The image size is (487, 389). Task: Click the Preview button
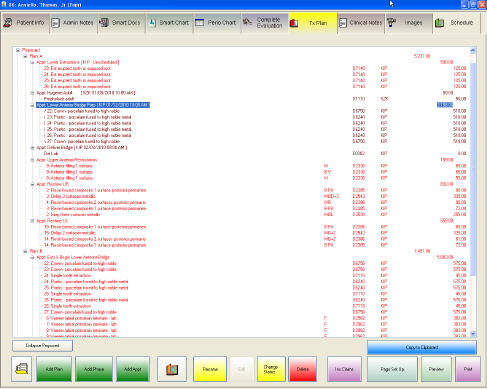436,369
